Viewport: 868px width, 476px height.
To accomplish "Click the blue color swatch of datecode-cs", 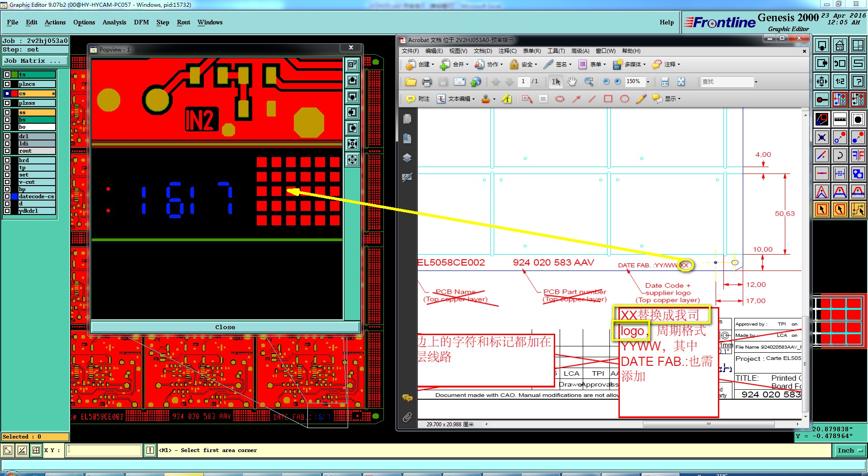I will (15, 196).
